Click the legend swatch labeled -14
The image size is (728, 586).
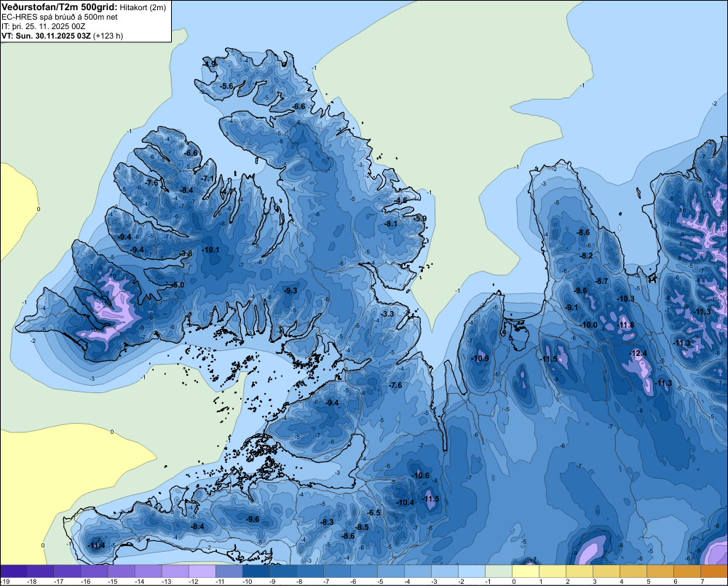[x=149, y=571]
